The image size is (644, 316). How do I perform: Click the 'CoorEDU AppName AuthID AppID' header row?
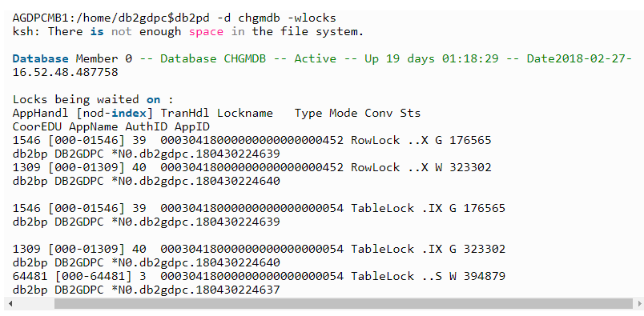[x=111, y=127]
